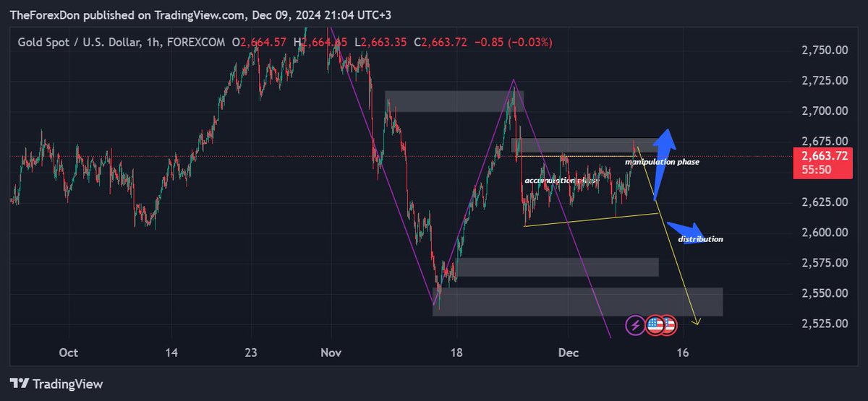The width and height of the screenshot is (868, 401).
Task: Click the 2,625.00 price axis label
Action: (825, 202)
